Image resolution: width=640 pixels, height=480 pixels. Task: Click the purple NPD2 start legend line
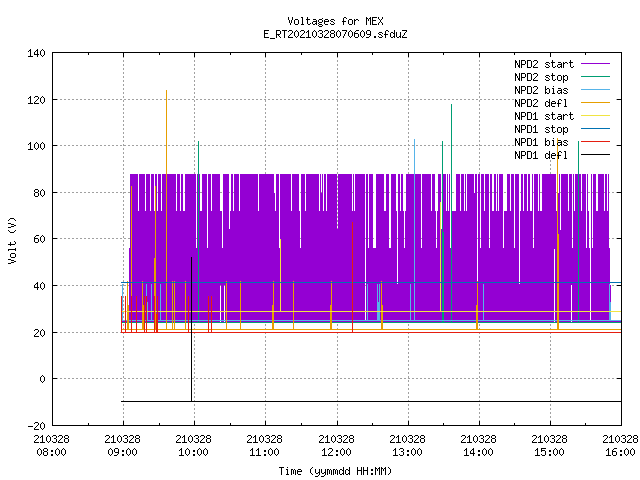[595, 64]
